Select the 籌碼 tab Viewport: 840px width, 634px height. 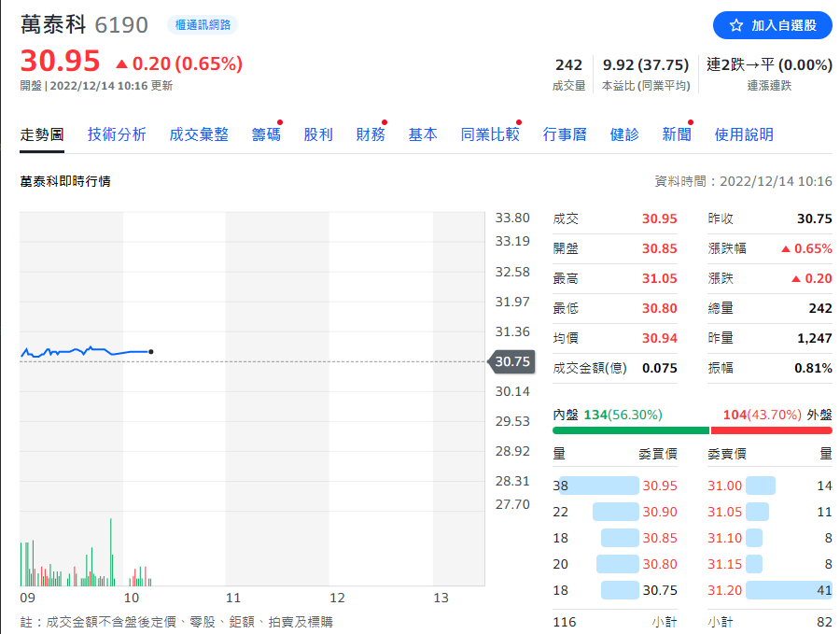click(x=266, y=134)
